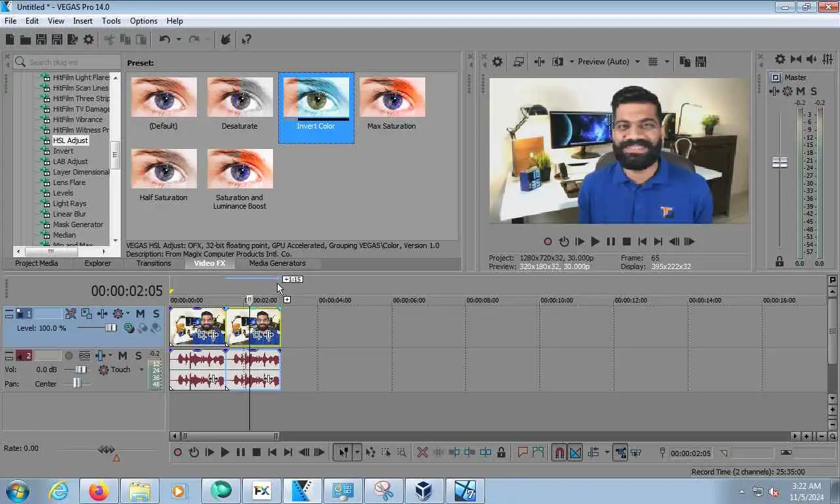The height and width of the screenshot is (504, 840).
Task: Click the Selection Edit tool in timeline toolbar
Action: point(386,452)
